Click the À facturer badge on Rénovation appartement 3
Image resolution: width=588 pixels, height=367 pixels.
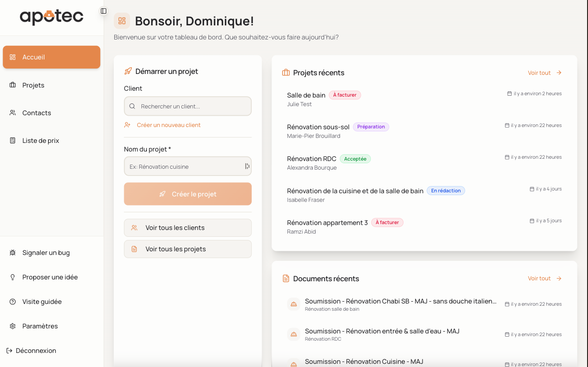point(387,223)
